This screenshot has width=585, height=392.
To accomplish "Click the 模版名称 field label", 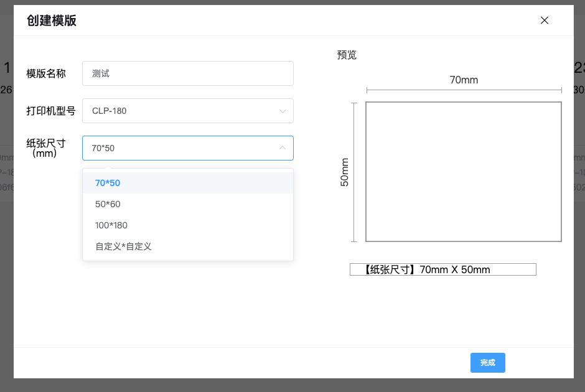I will click(46, 73).
